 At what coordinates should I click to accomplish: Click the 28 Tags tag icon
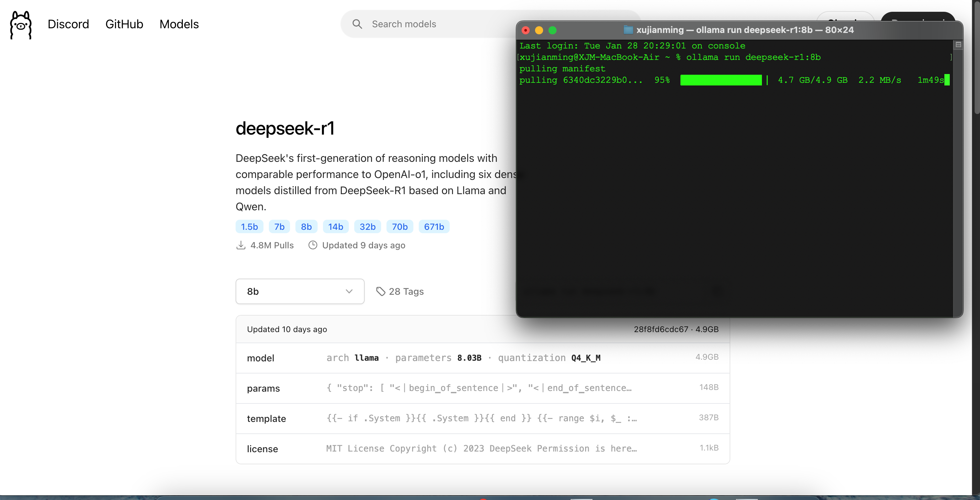click(380, 291)
